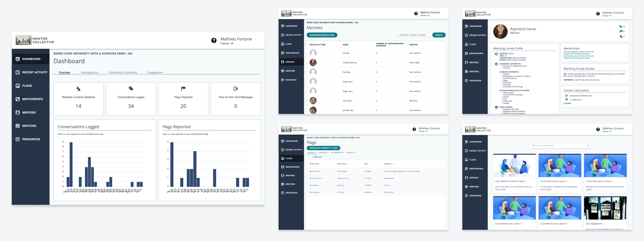The image size is (644, 241).
Task: Switch to the Overview tab
Action: [64, 72]
